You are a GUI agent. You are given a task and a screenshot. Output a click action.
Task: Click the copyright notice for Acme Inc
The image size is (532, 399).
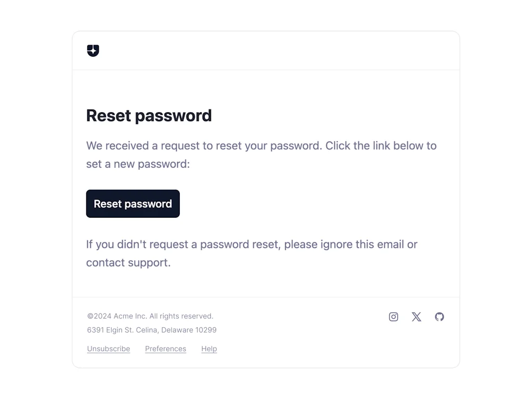point(150,316)
